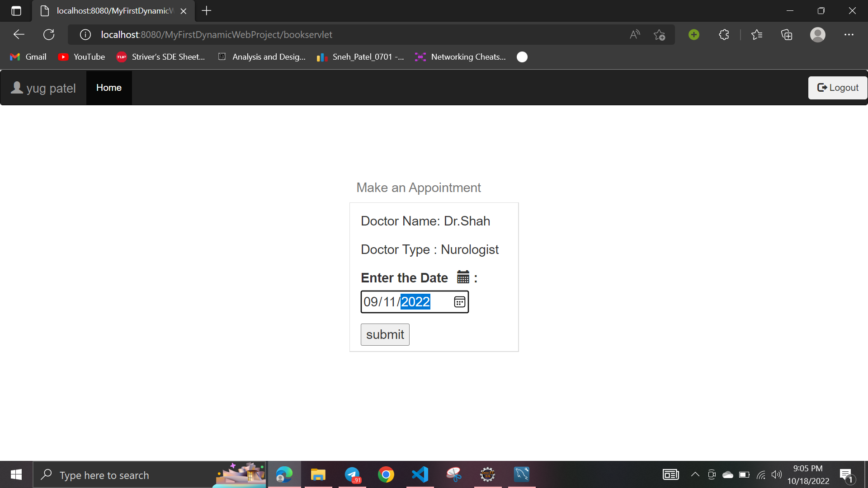Logout of the appointment site
868x488 pixels.
837,87
